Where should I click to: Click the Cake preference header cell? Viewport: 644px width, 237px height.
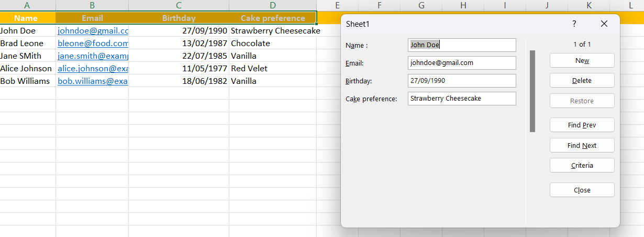point(272,18)
